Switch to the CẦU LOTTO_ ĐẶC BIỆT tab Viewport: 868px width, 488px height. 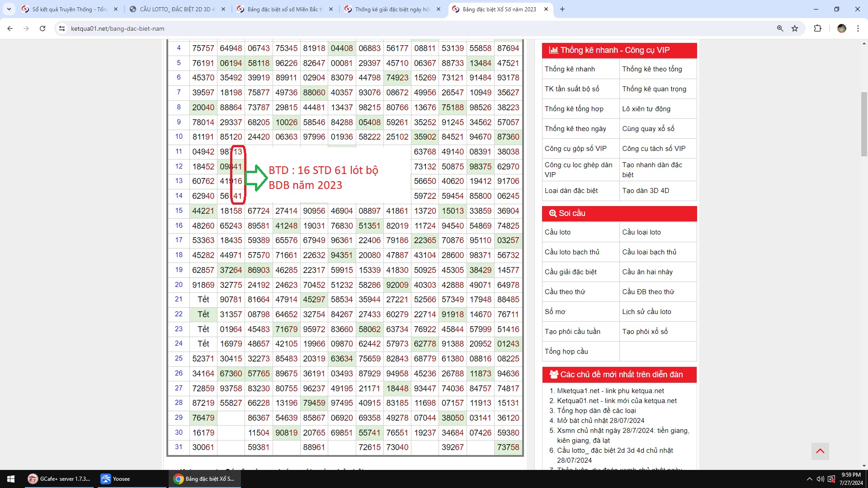177,9
